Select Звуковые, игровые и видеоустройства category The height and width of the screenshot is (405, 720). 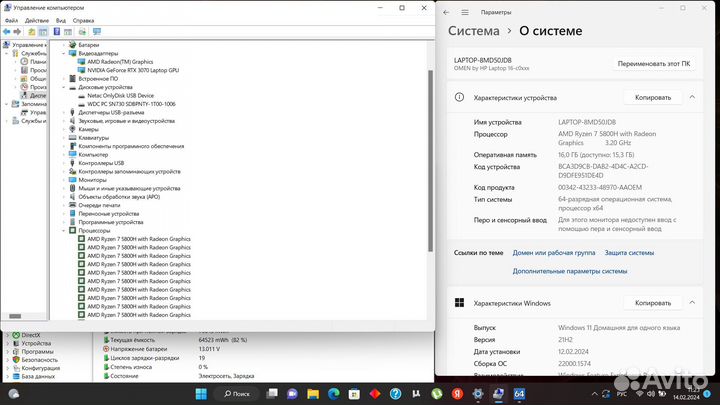click(126, 121)
